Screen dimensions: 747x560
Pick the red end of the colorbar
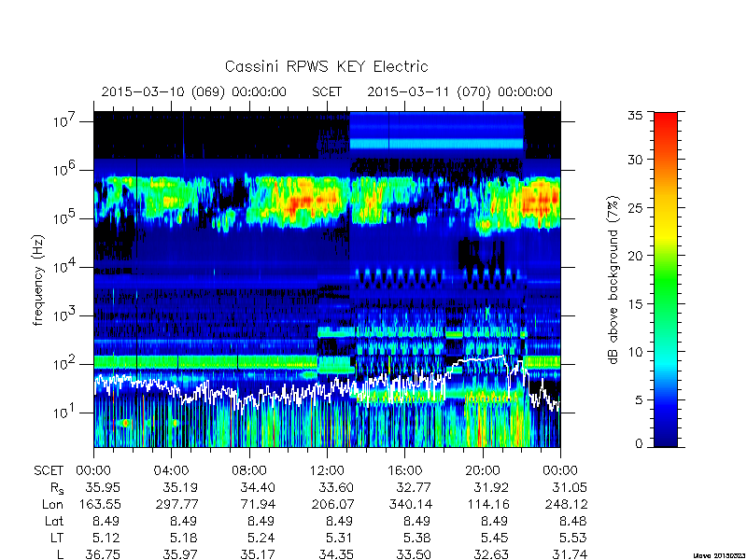click(666, 119)
